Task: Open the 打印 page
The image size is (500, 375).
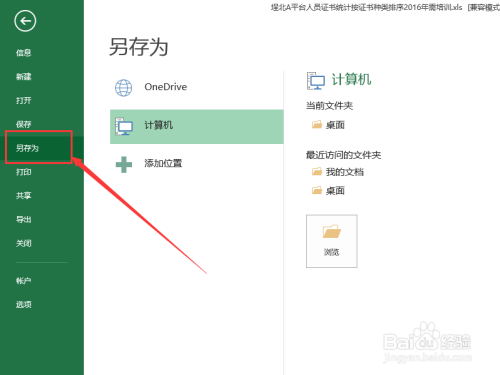Action: 24,172
